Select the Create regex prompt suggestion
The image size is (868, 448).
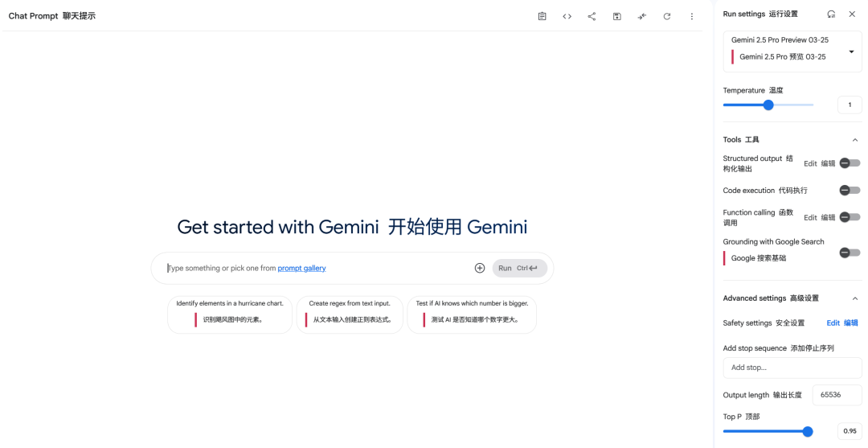coord(350,314)
